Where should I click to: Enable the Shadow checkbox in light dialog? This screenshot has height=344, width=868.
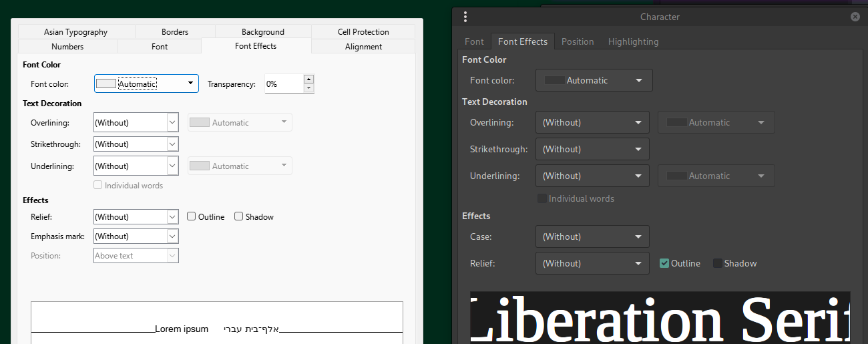coord(239,216)
